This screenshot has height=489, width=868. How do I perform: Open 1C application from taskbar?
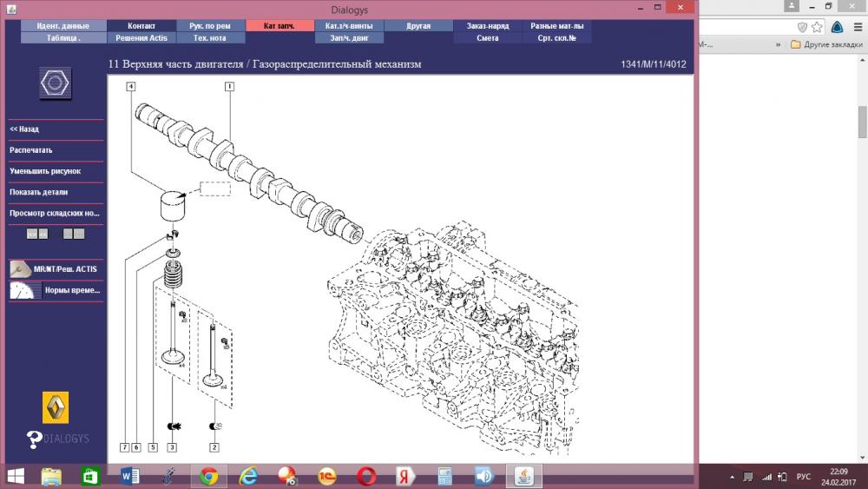click(x=327, y=476)
